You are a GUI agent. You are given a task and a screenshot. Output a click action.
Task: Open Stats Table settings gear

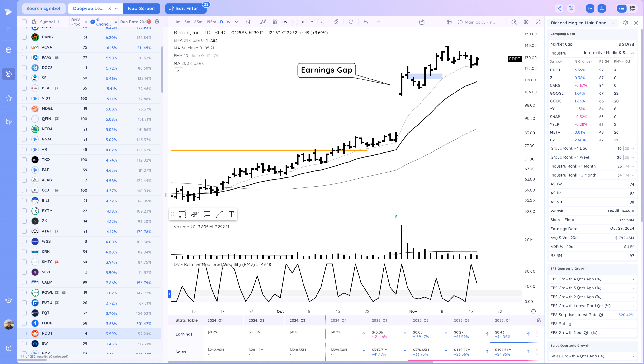point(539,320)
